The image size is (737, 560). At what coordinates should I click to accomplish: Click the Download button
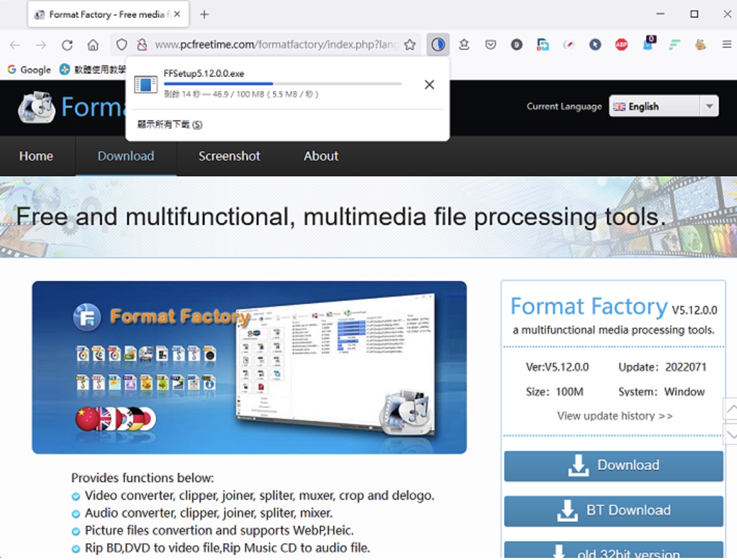(614, 466)
